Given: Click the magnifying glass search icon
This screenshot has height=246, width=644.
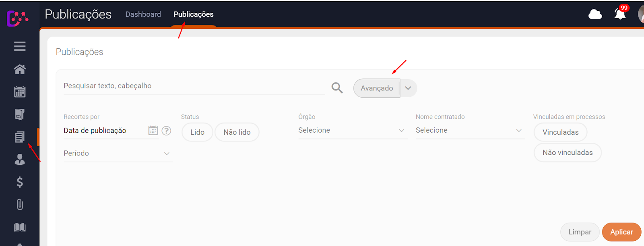Looking at the screenshot, I should pos(337,88).
